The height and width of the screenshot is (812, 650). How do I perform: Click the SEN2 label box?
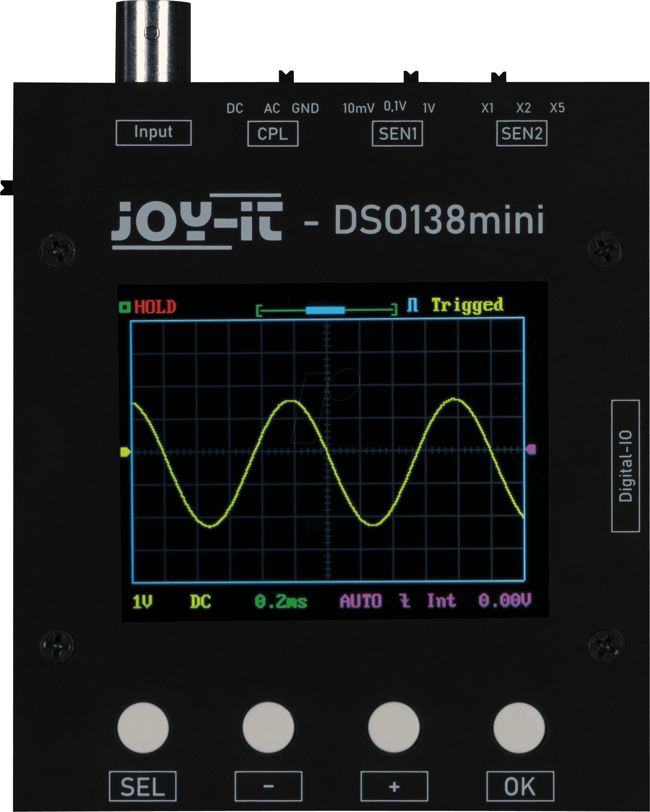[522, 133]
